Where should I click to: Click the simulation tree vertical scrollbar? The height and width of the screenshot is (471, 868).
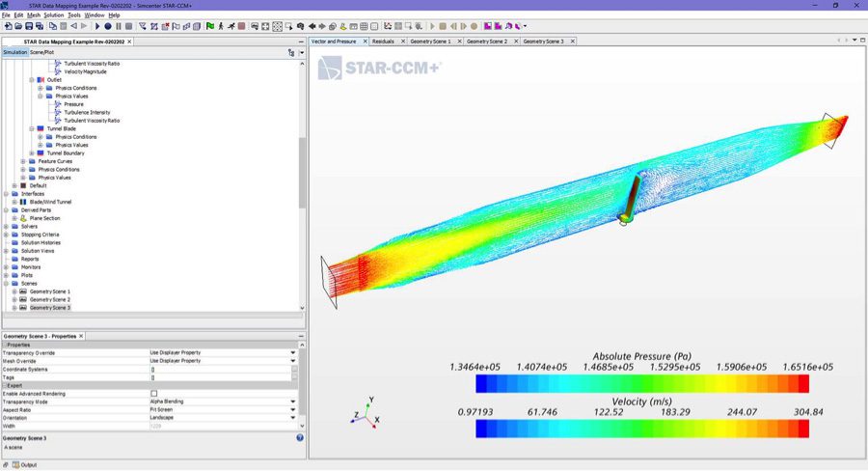tap(302, 172)
